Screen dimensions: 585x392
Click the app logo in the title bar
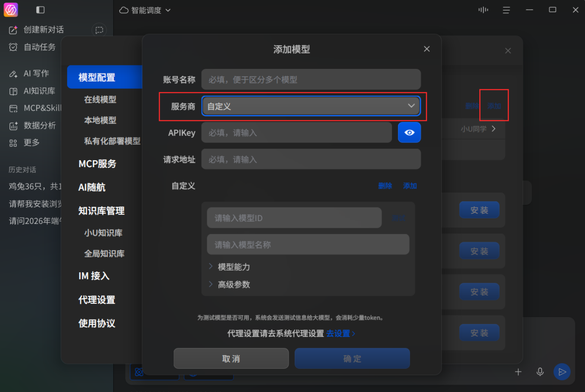click(x=11, y=9)
